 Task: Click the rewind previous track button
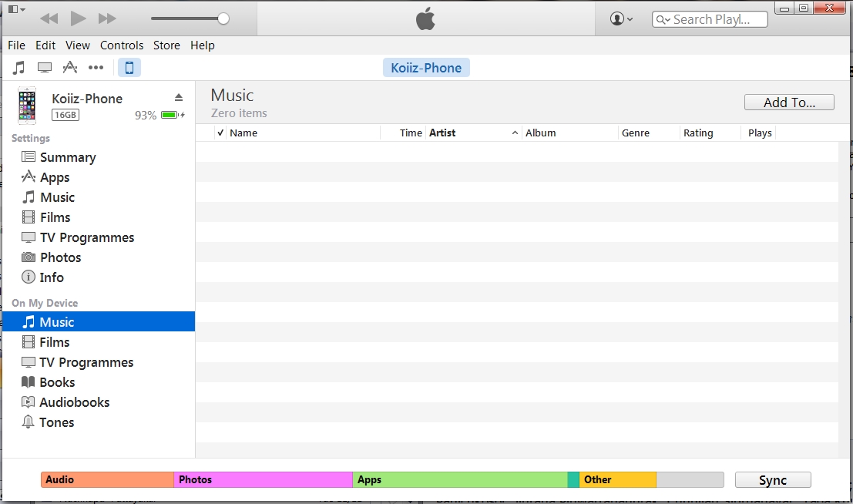coord(49,18)
